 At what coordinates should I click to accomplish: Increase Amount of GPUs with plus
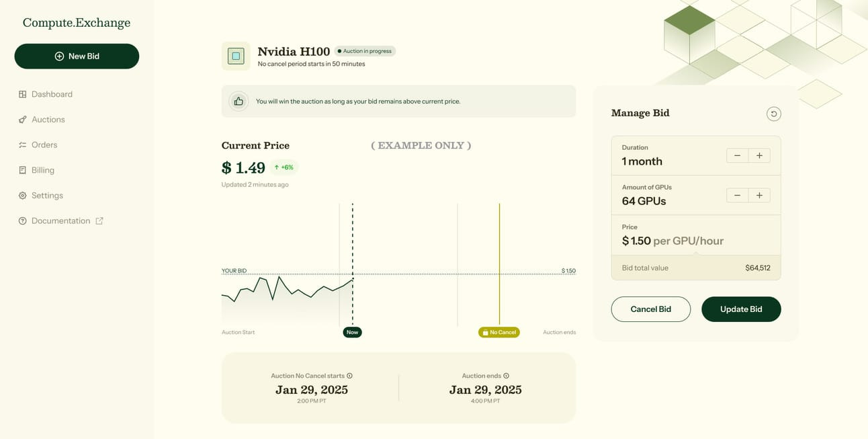click(x=759, y=195)
